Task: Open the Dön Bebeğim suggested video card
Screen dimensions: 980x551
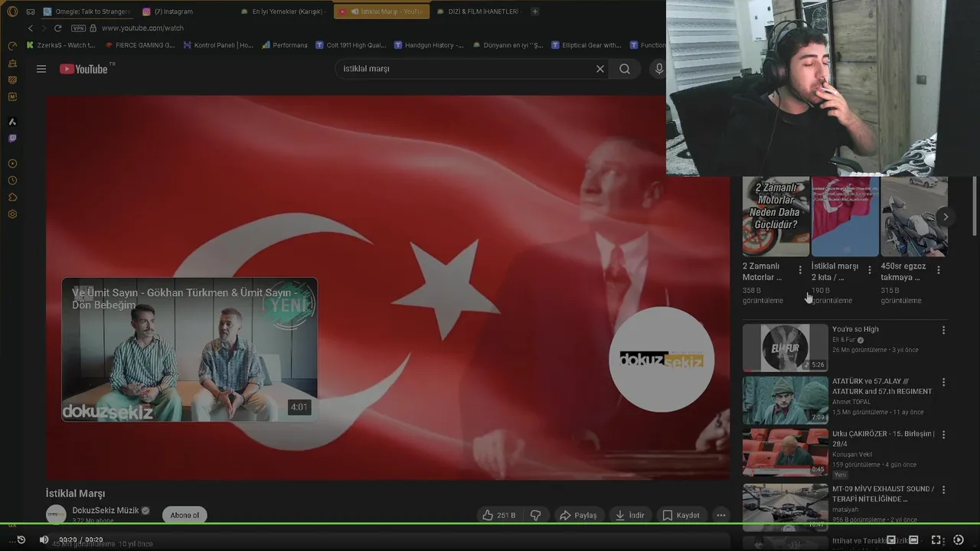Action: (189, 350)
